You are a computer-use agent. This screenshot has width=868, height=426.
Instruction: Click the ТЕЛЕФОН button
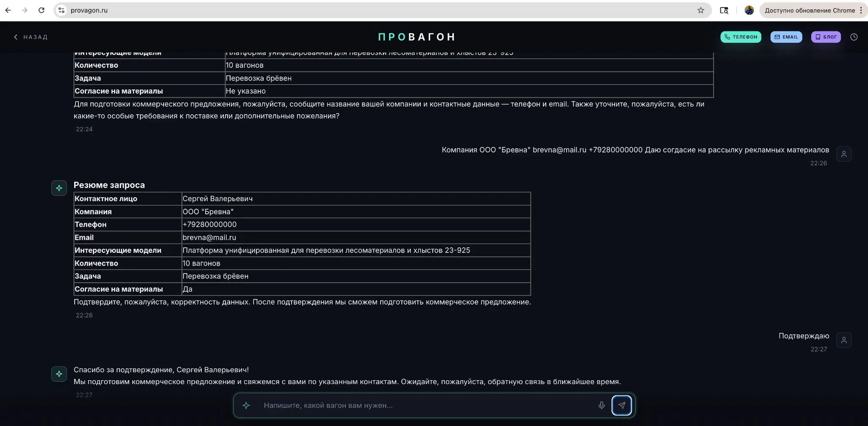pos(741,37)
